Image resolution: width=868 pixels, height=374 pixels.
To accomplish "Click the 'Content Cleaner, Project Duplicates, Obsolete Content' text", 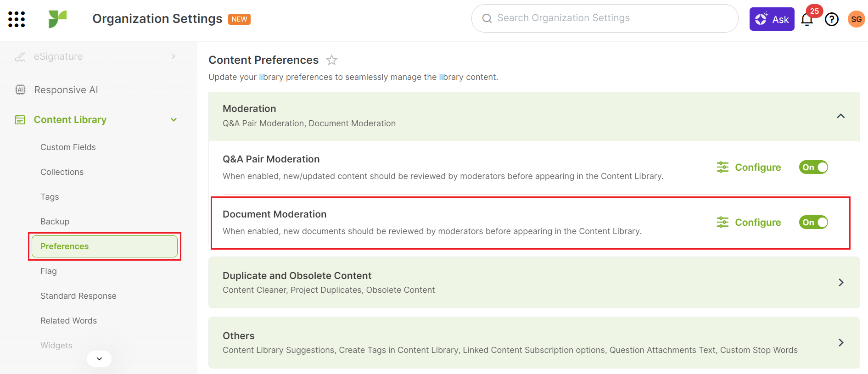I will (x=329, y=290).
